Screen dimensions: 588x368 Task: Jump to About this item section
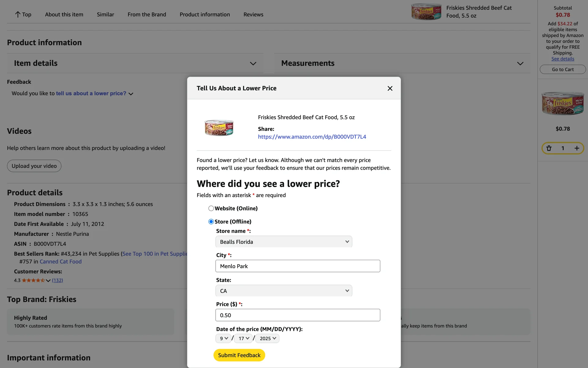pos(64,14)
